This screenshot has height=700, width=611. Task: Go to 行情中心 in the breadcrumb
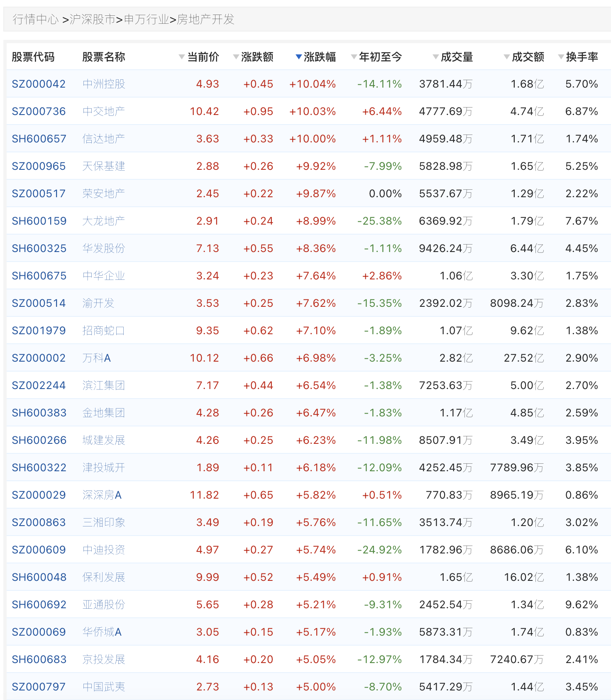coord(36,20)
